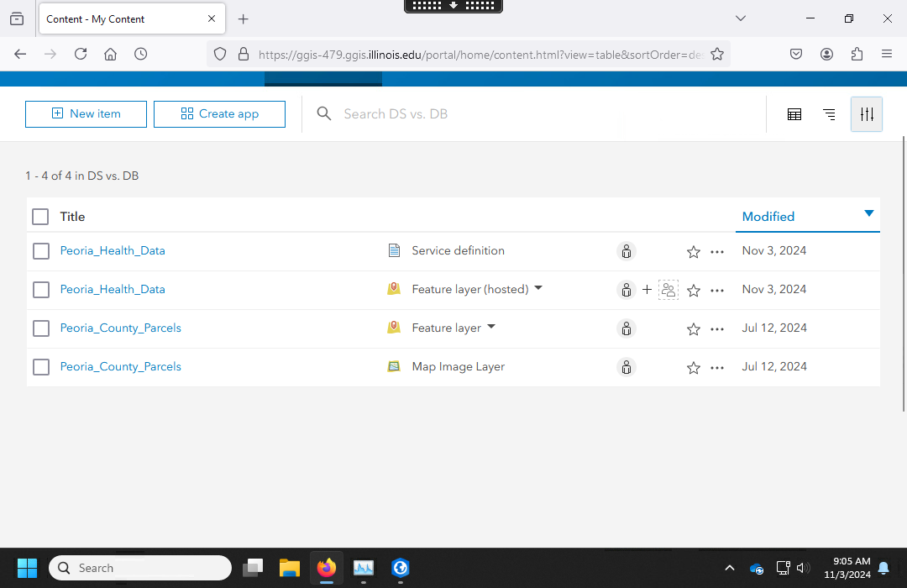
Task: Favorite the Peoria_Health_Data service definition star
Action: (694, 251)
